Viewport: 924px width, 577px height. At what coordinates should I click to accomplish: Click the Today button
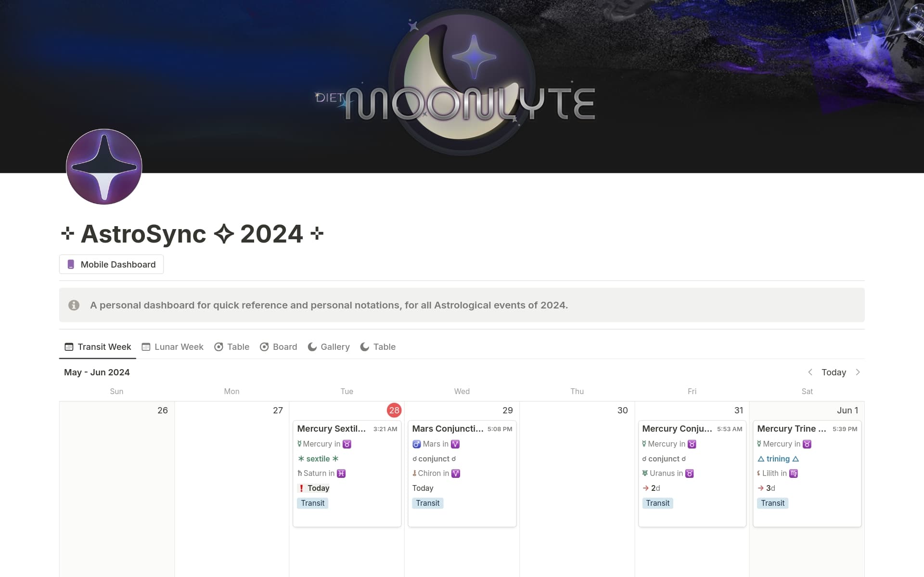[834, 372]
